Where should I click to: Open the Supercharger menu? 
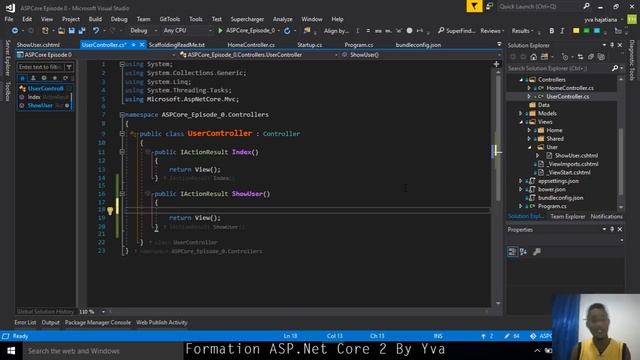(x=247, y=19)
